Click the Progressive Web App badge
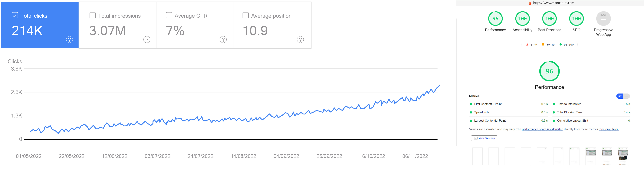 pyautogui.click(x=603, y=19)
